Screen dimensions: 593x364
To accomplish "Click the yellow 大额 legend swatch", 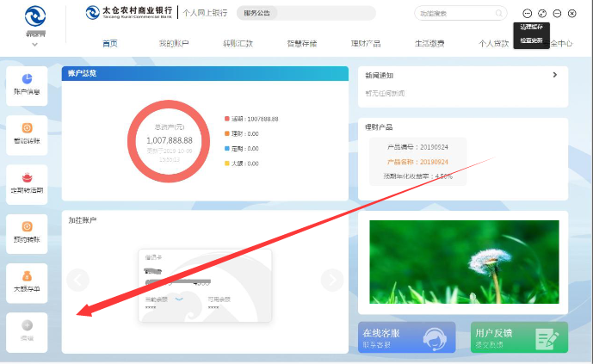I will point(227,163).
